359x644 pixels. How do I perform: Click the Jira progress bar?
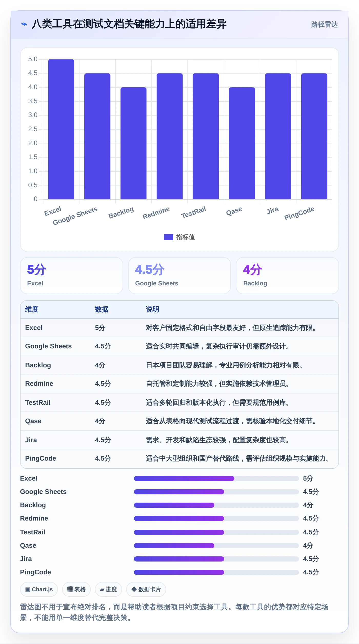(216, 559)
